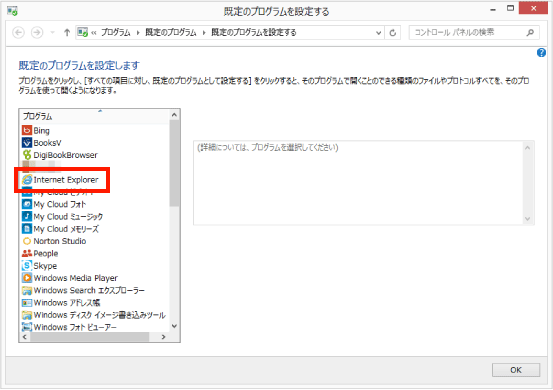Click program list vertical scrollbar thumb

tap(174, 163)
